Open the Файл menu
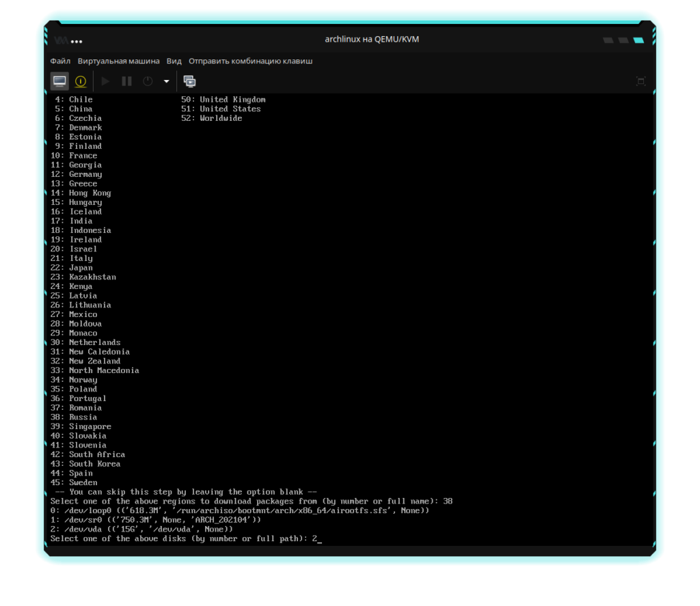The image size is (700, 606). coord(60,61)
